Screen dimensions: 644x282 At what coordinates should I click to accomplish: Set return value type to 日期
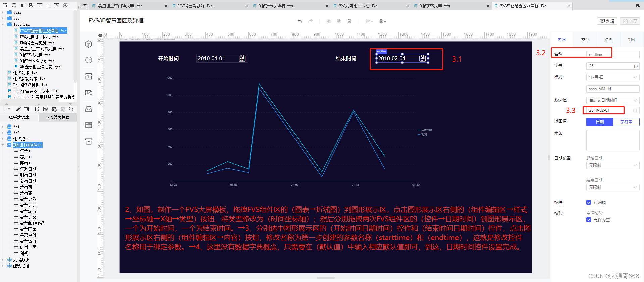coord(600,122)
